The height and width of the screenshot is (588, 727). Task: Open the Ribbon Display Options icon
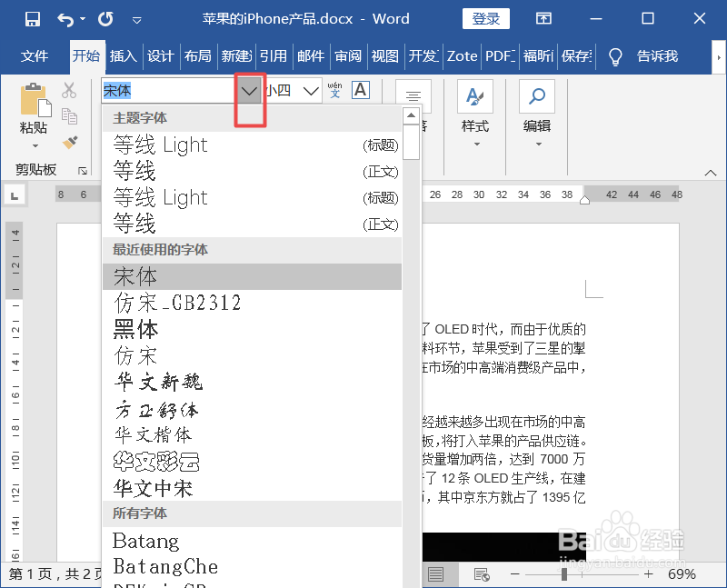(x=543, y=18)
